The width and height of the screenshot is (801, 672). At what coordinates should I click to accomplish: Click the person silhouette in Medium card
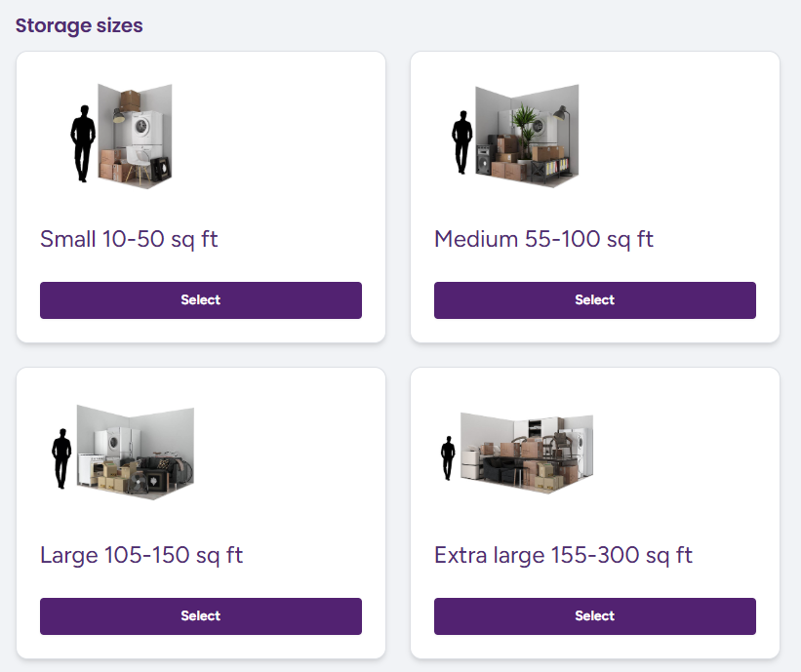(x=460, y=142)
